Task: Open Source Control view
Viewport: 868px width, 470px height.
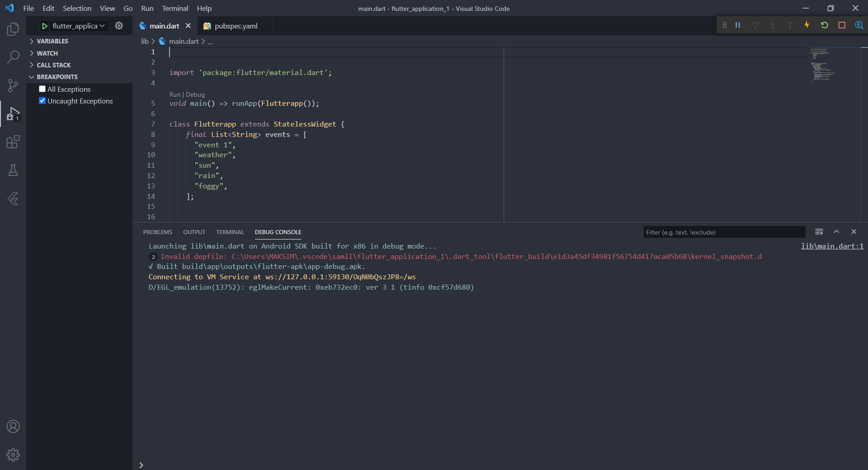Action: pyautogui.click(x=13, y=85)
